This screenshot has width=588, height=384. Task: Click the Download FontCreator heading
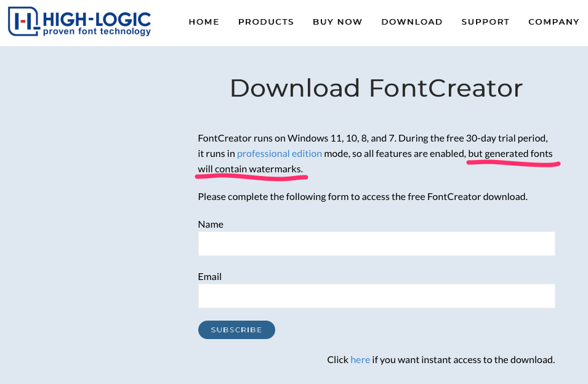point(376,88)
